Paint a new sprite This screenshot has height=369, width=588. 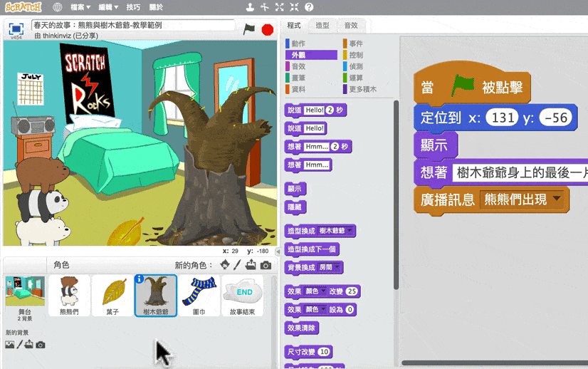(237, 265)
